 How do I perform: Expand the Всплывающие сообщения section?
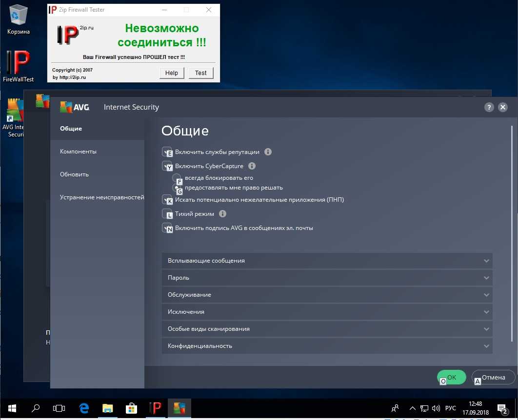click(x=327, y=261)
